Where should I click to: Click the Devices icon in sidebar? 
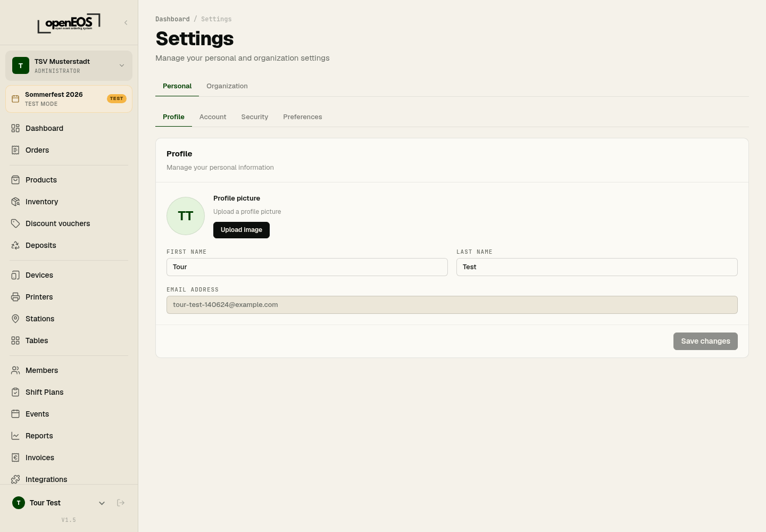pyautogui.click(x=15, y=275)
